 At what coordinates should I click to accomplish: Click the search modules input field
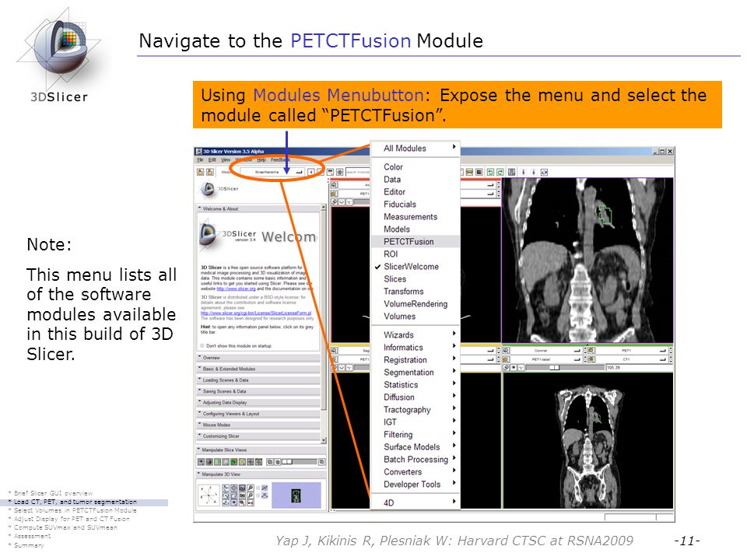tap(357, 172)
